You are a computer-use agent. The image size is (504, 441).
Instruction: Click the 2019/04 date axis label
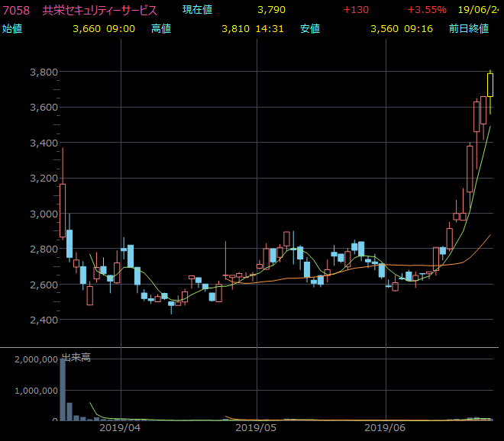tap(121, 430)
